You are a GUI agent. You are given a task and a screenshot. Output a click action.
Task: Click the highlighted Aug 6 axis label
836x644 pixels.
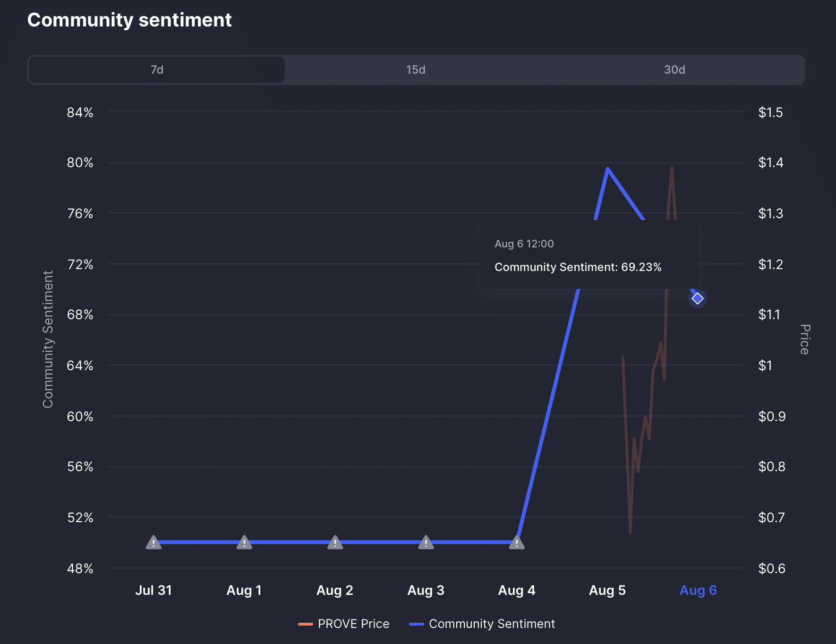(x=698, y=590)
